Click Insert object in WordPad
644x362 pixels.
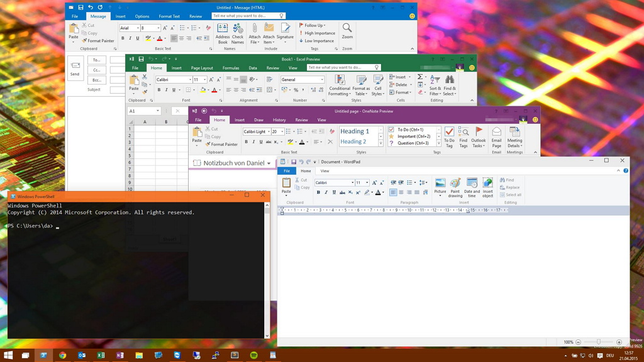pos(487,188)
